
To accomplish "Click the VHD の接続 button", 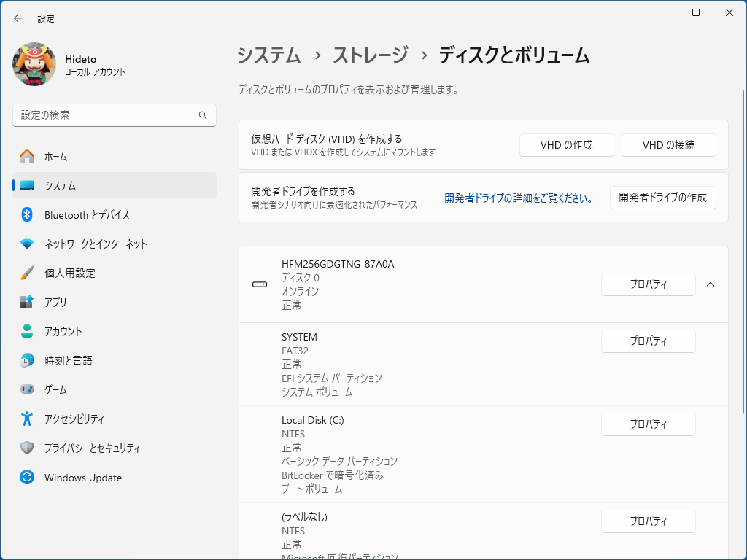I will coord(668,144).
